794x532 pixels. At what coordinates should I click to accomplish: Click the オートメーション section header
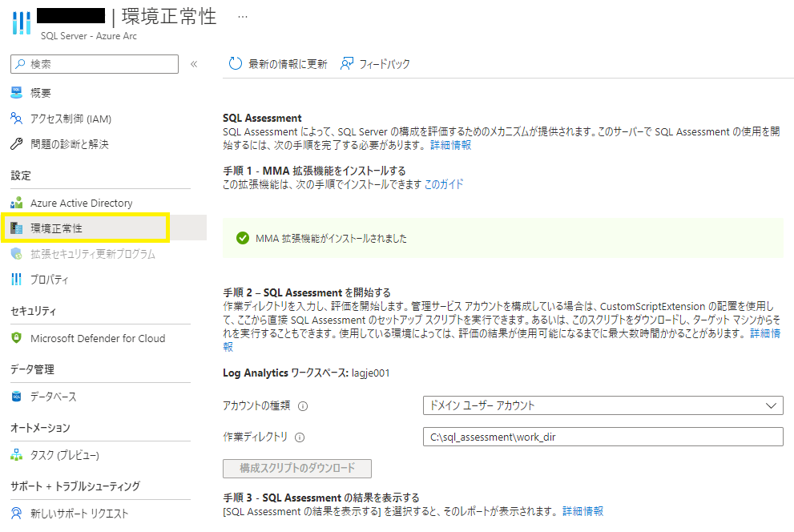41,428
